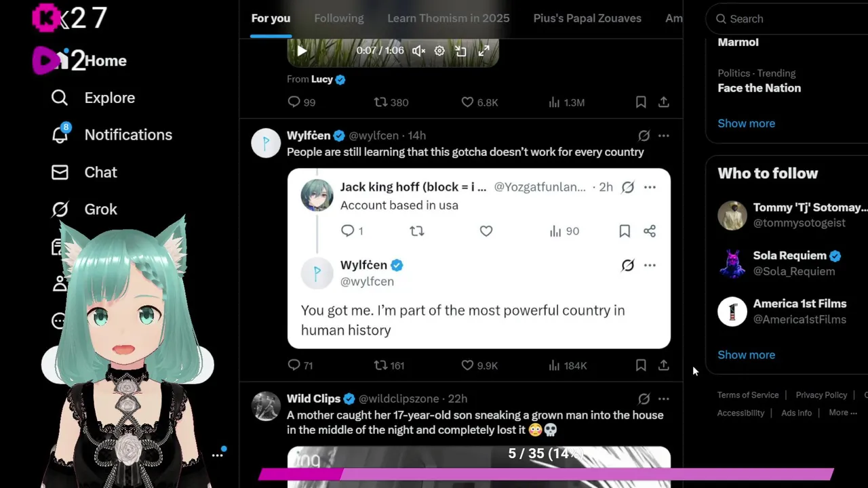Reply to Wylfćen's post with 71 comments
868x488 pixels.
[294, 365]
